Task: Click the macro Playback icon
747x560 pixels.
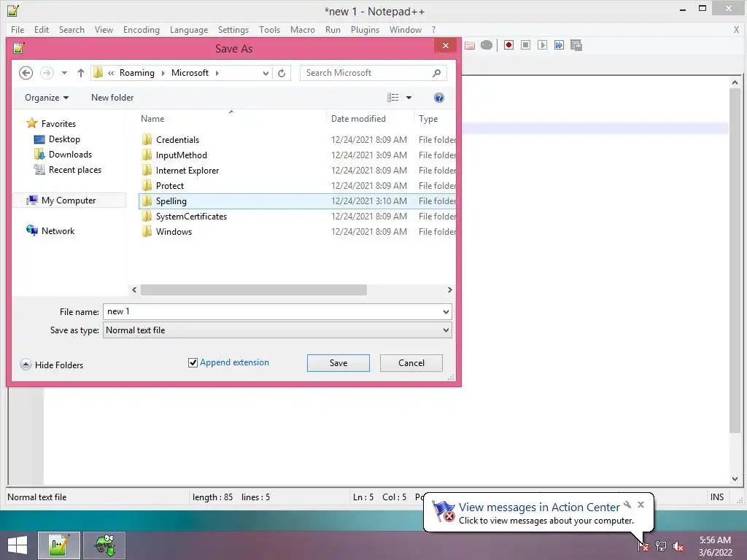Action: (x=542, y=45)
